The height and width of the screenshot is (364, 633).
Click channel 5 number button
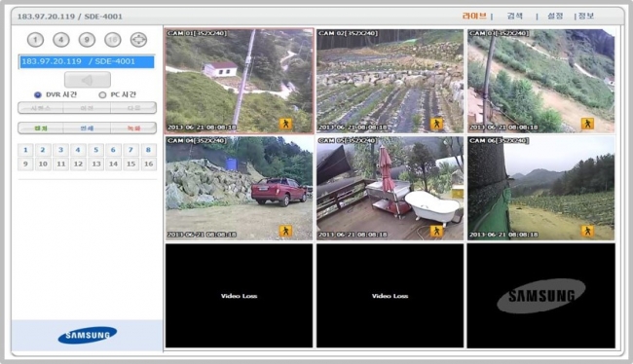(x=95, y=150)
